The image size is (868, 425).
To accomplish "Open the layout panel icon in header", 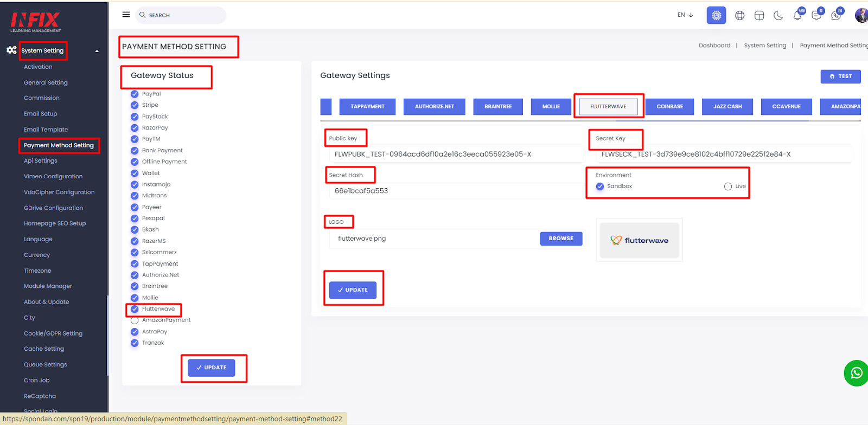I will [759, 16].
